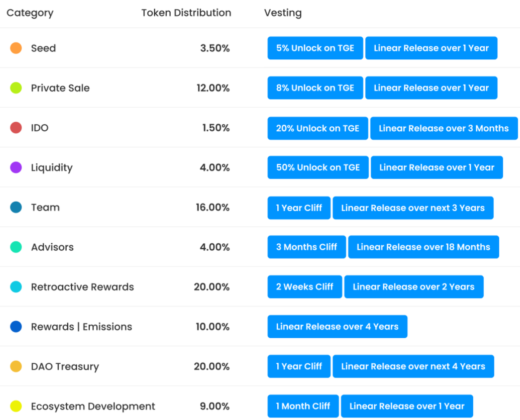Image resolution: width=520 pixels, height=420 pixels.
Task: Click the red IDO color dot
Action: (16, 128)
